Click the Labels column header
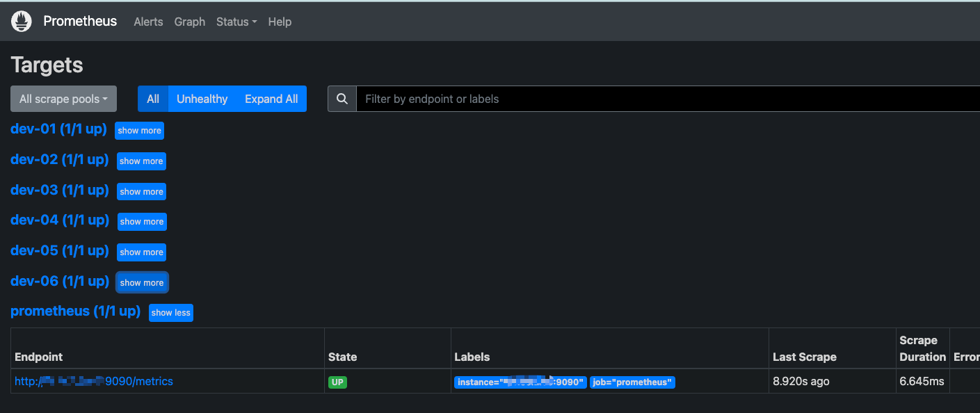 (472, 357)
